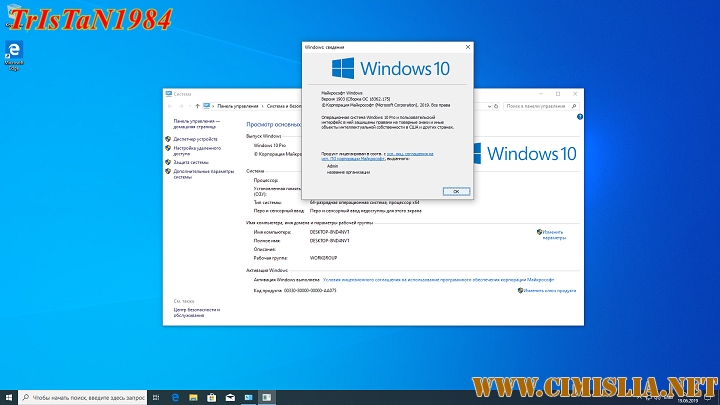Open 'Защита системы' link
Image resolution: width=720 pixels, height=405 pixels.
pyautogui.click(x=191, y=162)
